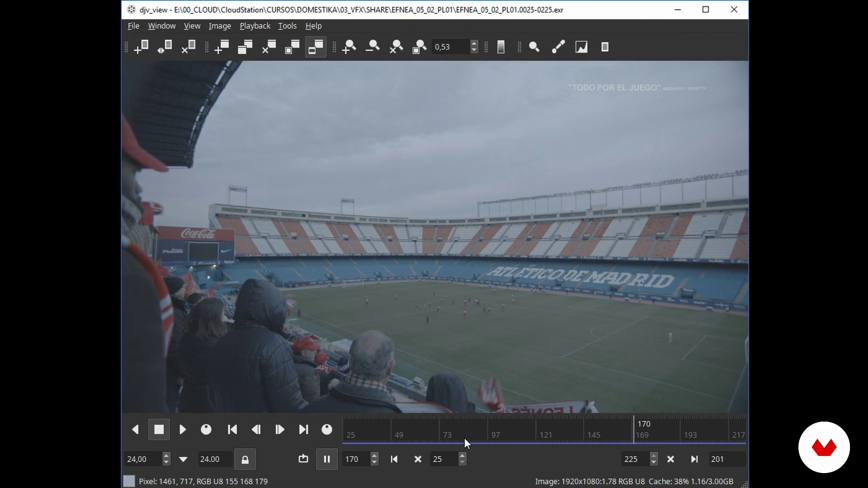Decrement the out point 225 spinner
The image size is (868, 488).
pos(654,463)
